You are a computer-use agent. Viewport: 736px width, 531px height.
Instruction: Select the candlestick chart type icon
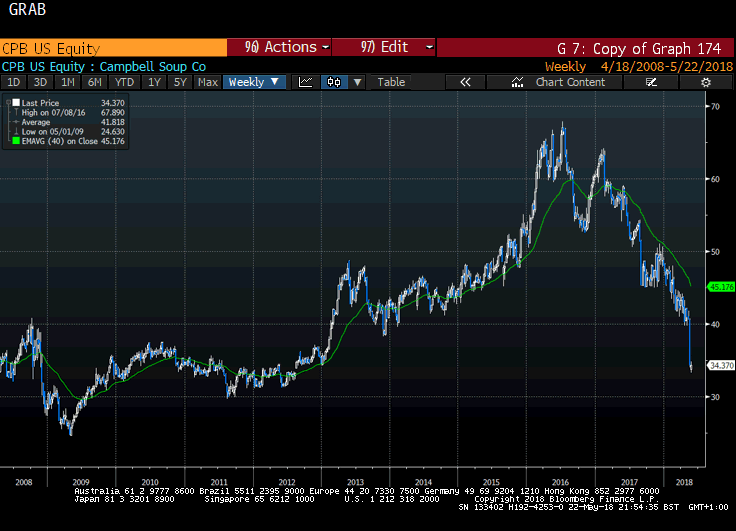pos(334,82)
